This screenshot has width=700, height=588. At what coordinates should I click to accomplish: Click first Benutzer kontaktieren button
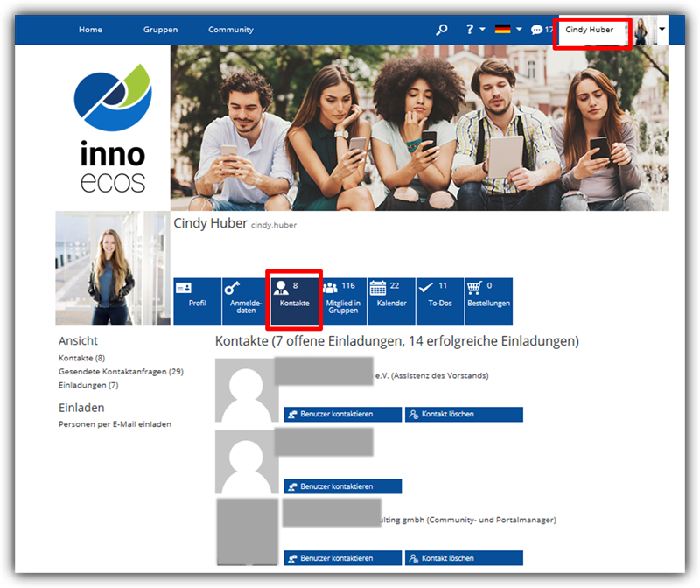[342, 415]
